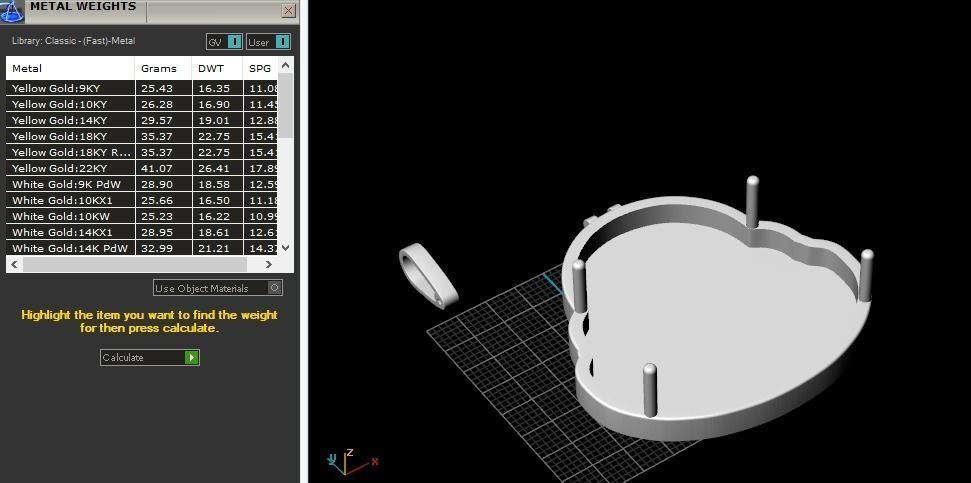Select the White Gold:9K PdW row

[142, 184]
